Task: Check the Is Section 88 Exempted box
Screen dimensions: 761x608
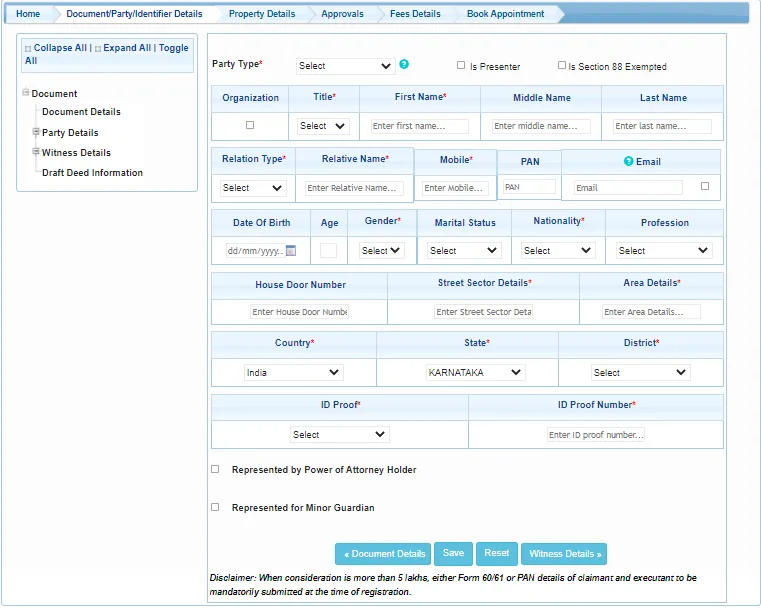Action: pyautogui.click(x=562, y=65)
